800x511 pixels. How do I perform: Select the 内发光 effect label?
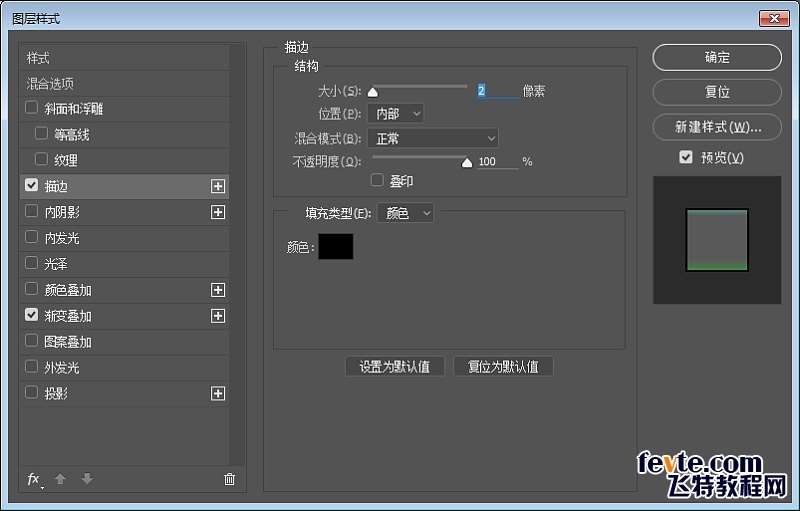(62, 238)
